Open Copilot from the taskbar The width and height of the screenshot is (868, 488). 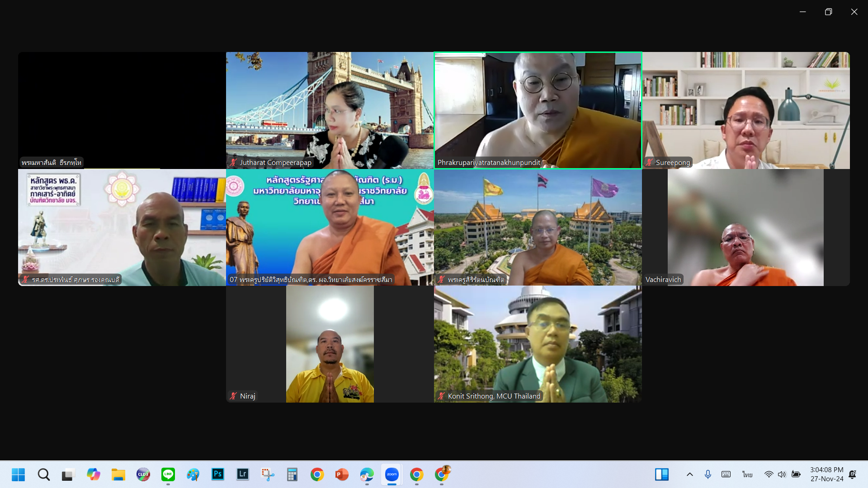point(94,474)
